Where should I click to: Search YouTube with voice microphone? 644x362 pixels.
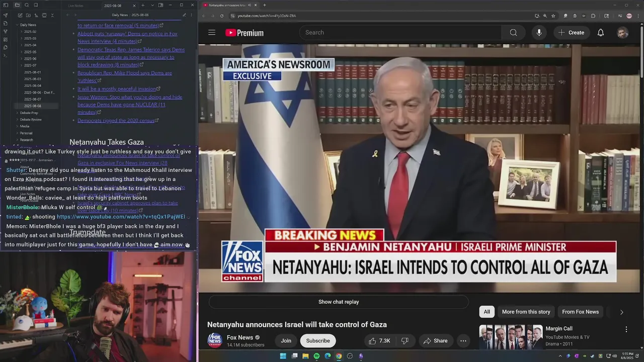pyautogui.click(x=539, y=33)
